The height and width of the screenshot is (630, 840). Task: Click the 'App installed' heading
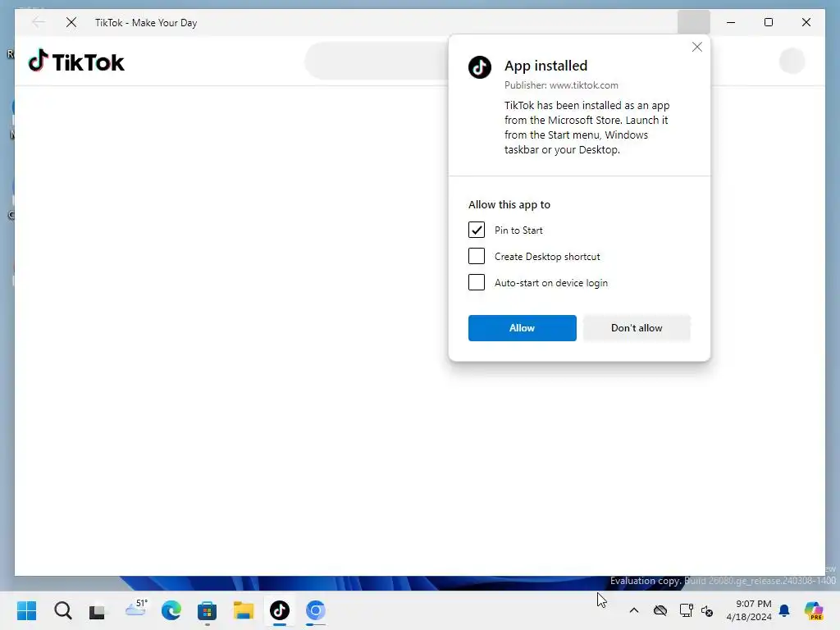pyautogui.click(x=546, y=66)
